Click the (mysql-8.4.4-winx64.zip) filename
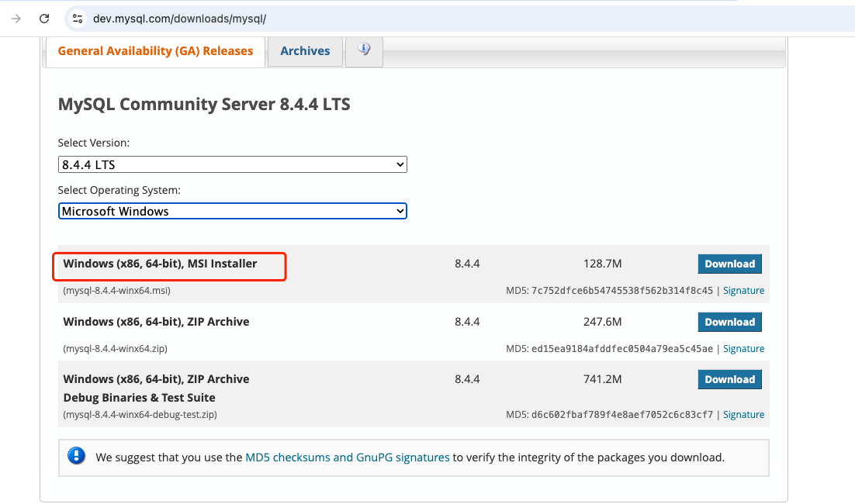855x504 pixels. [115, 349]
